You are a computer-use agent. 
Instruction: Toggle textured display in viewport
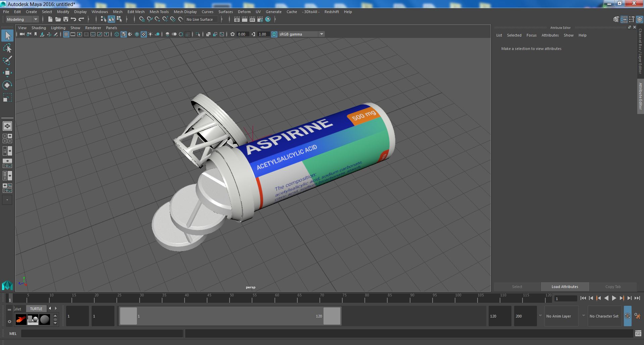click(144, 34)
